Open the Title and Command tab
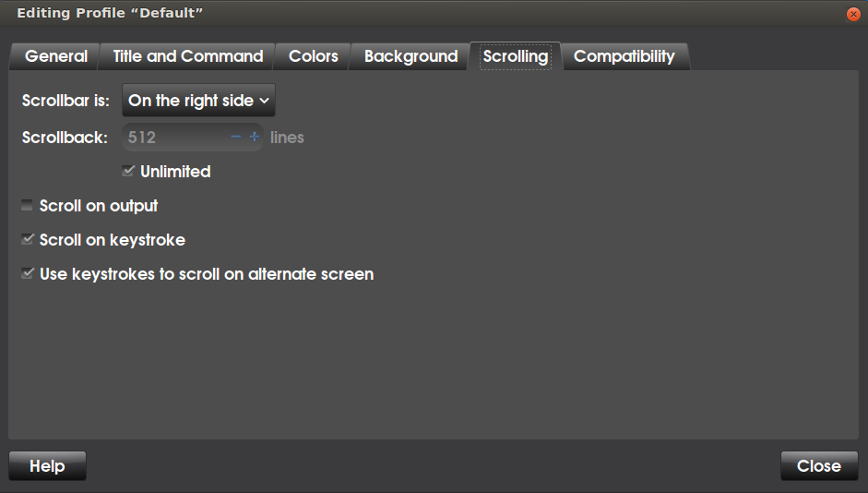The width and height of the screenshot is (868, 493). coord(187,56)
